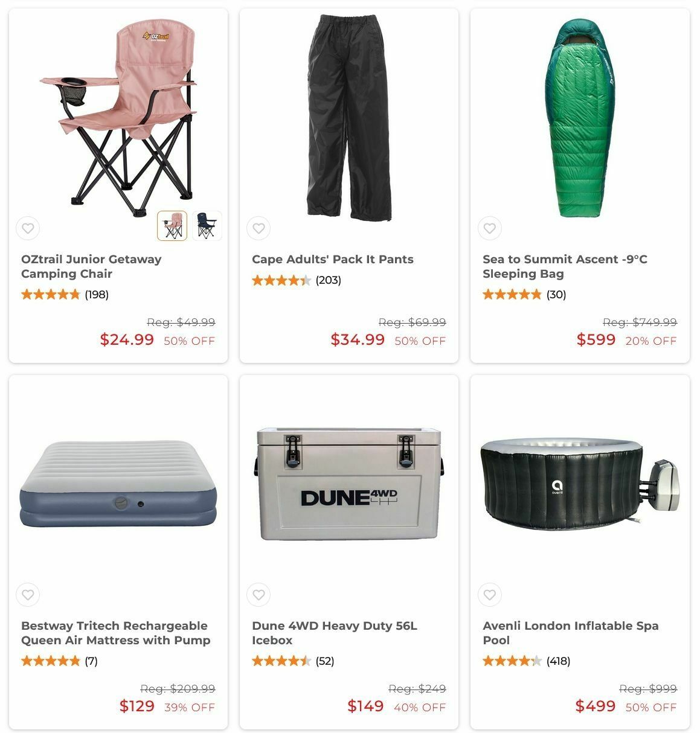Click heart icon for Dune 4WD Icebox
This screenshot has width=700, height=733.
[x=258, y=595]
